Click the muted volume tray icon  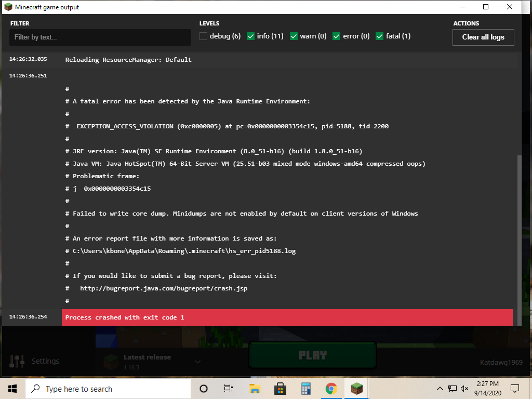464,389
